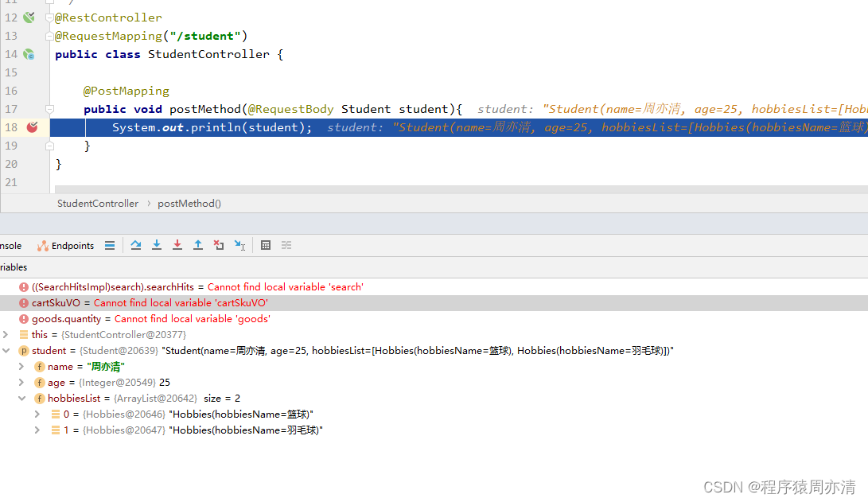Image resolution: width=868 pixels, height=502 pixels.
Task: Click the Step Over debugger icon
Action: pos(136,245)
